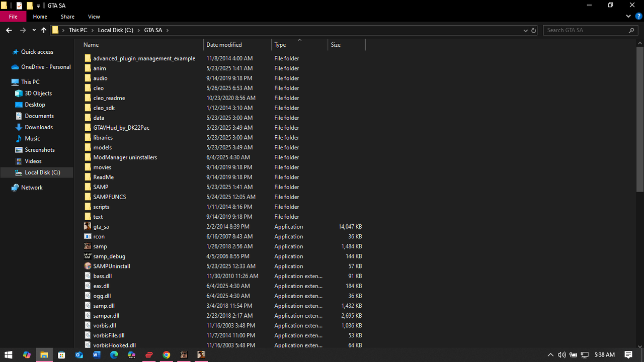This screenshot has height=362, width=644.
Task: Click the cleo folder icon
Action: tap(88, 88)
